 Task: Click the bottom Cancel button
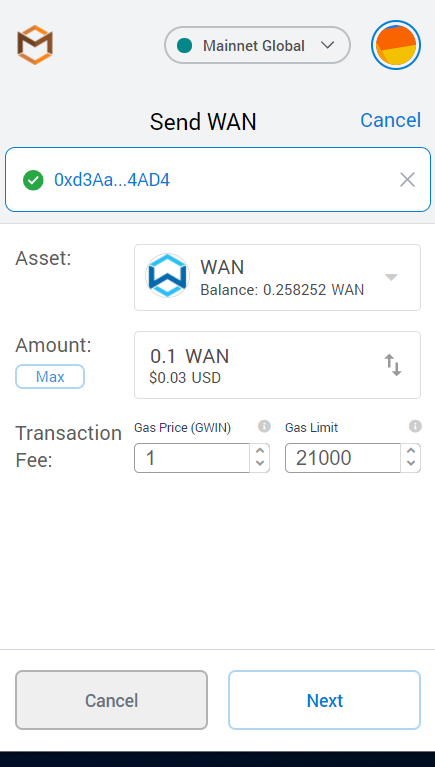(x=112, y=700)
